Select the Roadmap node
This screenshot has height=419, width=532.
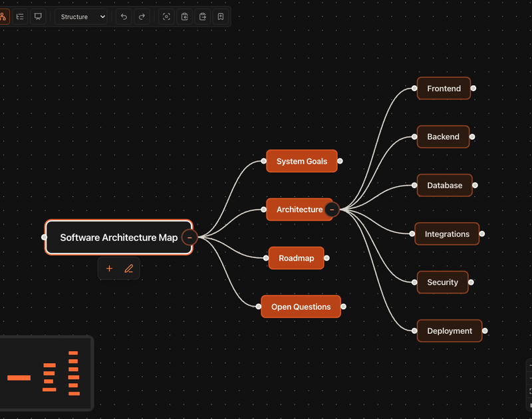296,258
